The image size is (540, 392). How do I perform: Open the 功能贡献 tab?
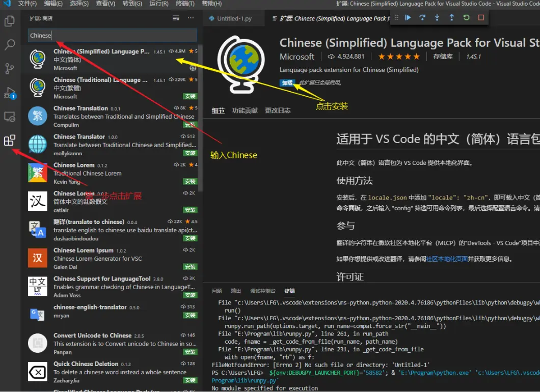pyautogui.click(x=245, y=110)
